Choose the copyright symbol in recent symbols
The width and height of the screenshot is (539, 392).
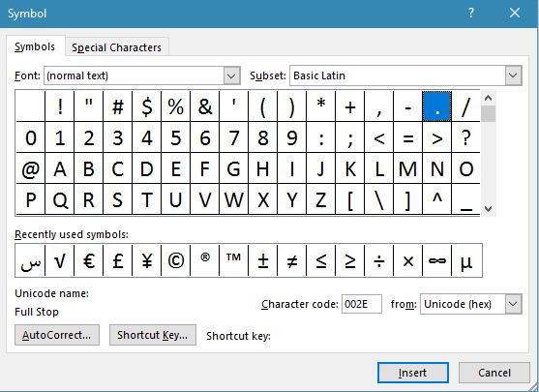click(176, 260)
